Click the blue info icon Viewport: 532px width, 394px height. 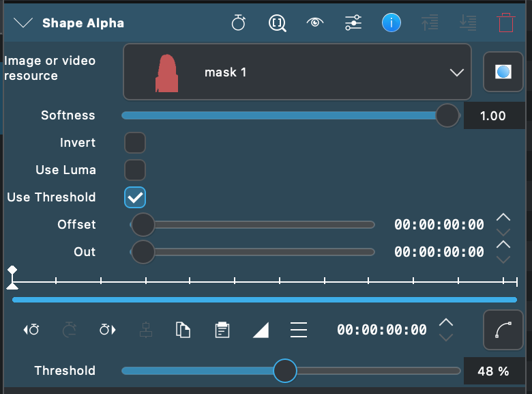(391, 23)
